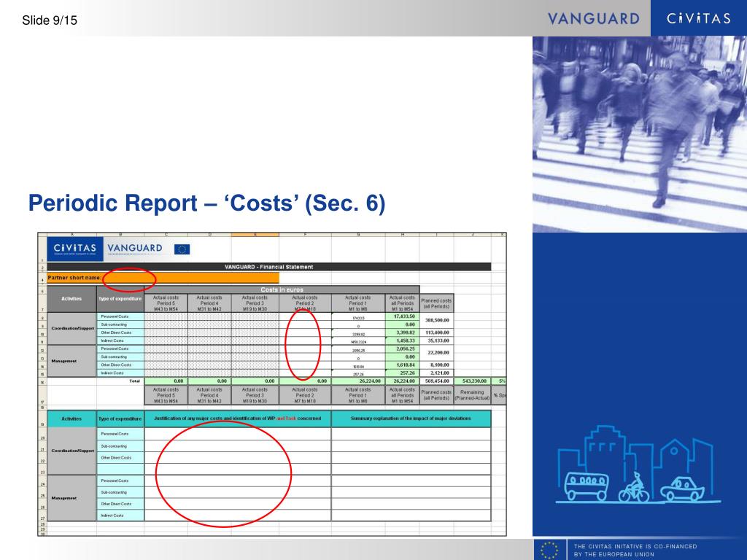Select 'Summary explanation of the impact of major deviations' header

pos(411,419)
